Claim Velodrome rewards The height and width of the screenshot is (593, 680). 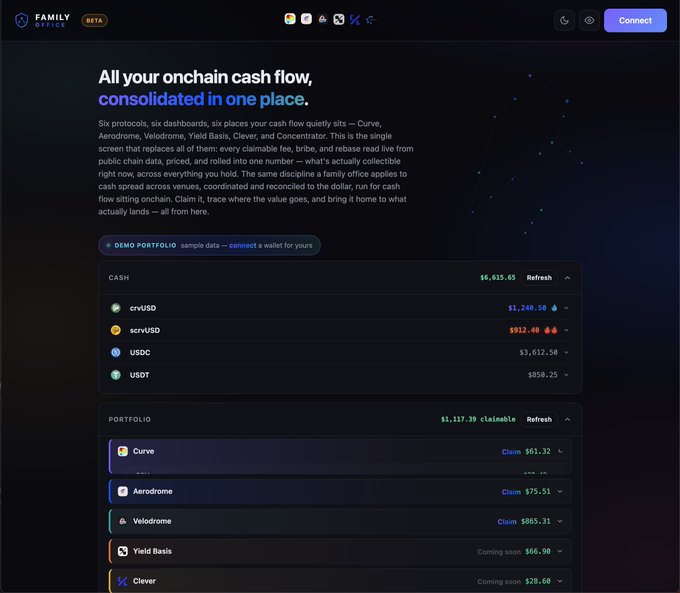pyautogui.click(x=507, y=521)
